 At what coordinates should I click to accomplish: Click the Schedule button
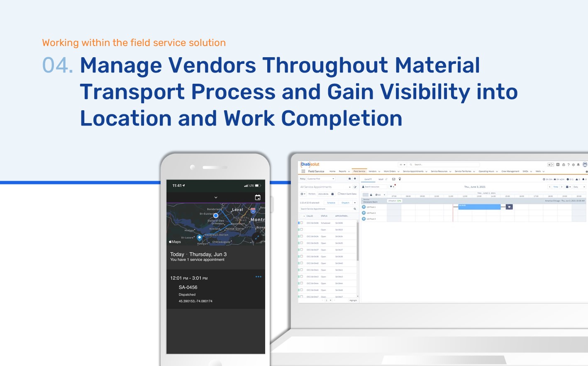pyautogui.click(x=331, y=203)
